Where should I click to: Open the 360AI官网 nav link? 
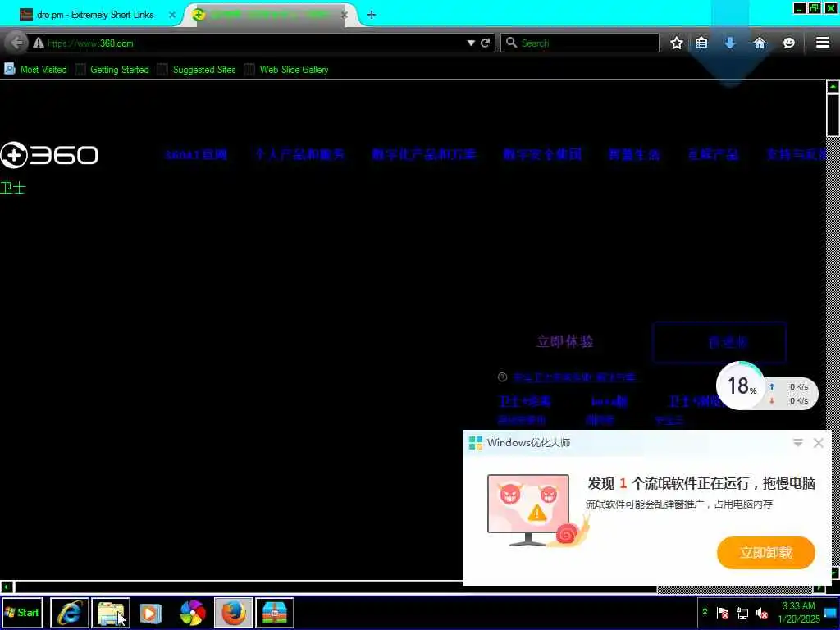tap(195, 155)
